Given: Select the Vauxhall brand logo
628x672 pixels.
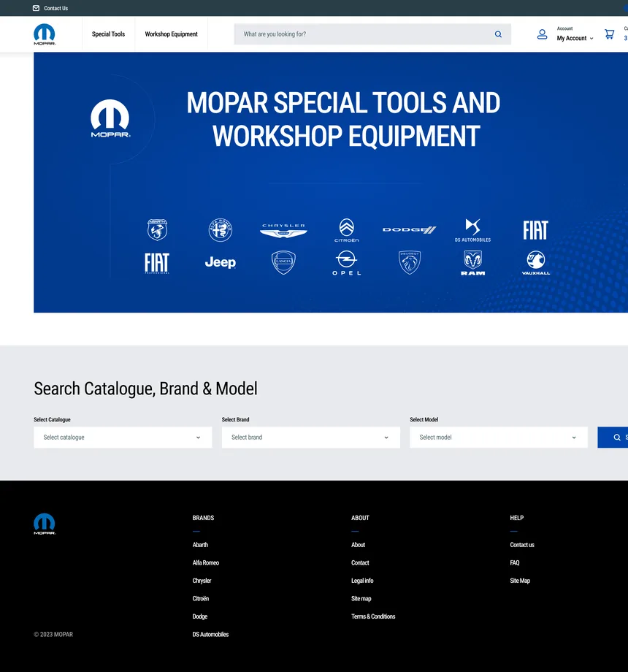Looking at the screenshot, I should pos(535,263).
